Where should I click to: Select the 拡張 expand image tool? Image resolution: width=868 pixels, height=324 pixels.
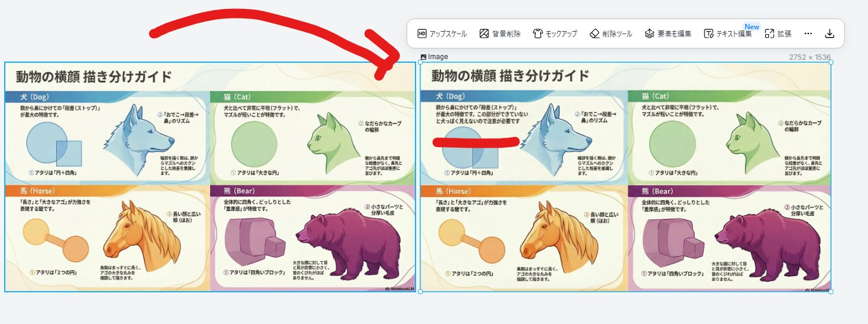tap(778, 34)
